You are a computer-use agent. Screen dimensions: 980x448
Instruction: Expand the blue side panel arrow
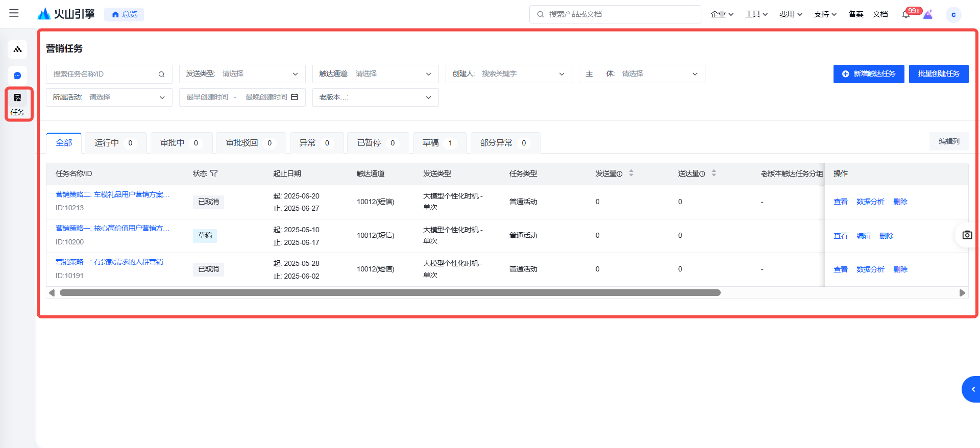click(x=972, y=389)
